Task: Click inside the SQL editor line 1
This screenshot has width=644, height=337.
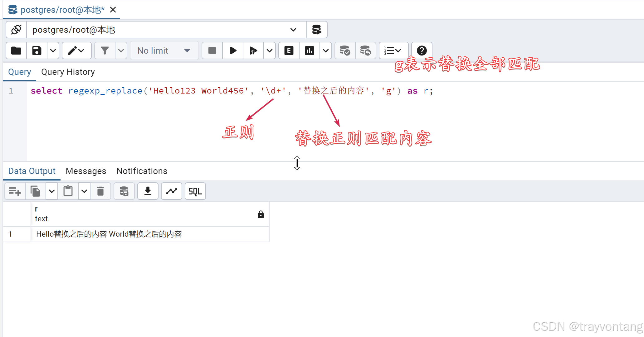Action: pos(232,91)
